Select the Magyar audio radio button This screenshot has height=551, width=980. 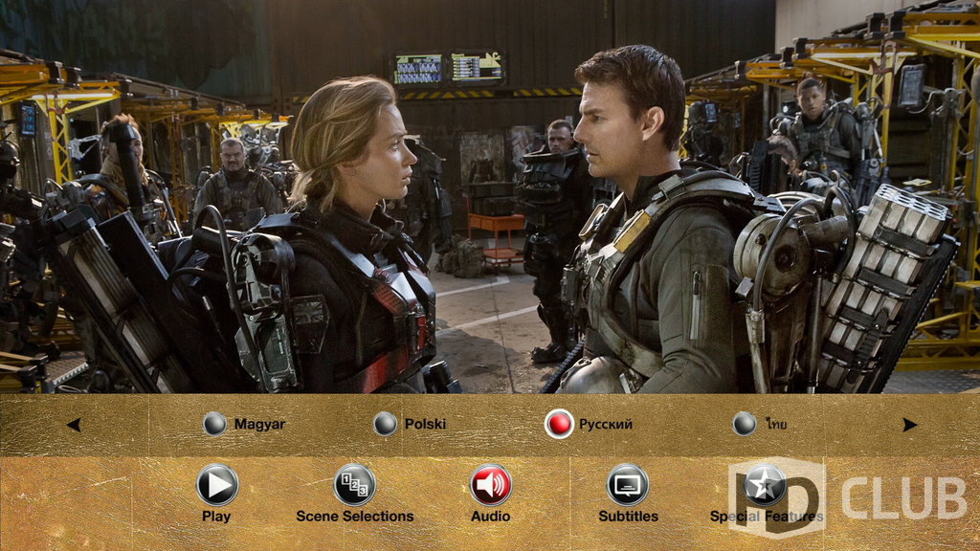214,424
